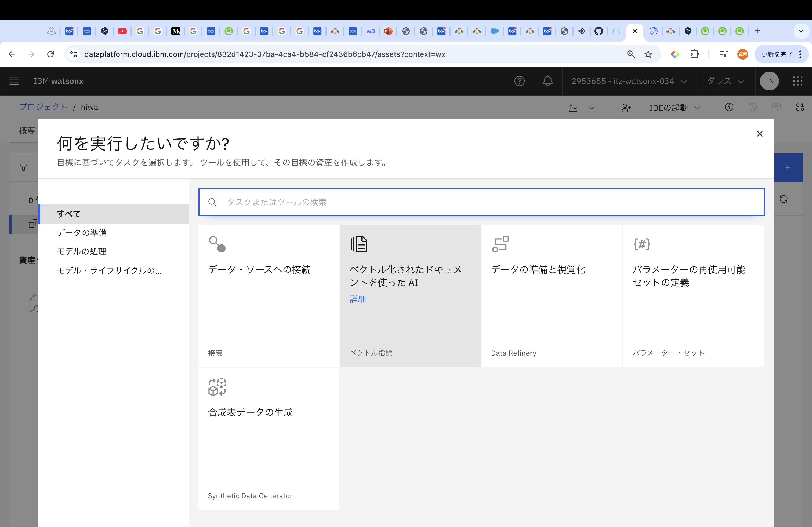Click the TN user avatar

point(769,81)
